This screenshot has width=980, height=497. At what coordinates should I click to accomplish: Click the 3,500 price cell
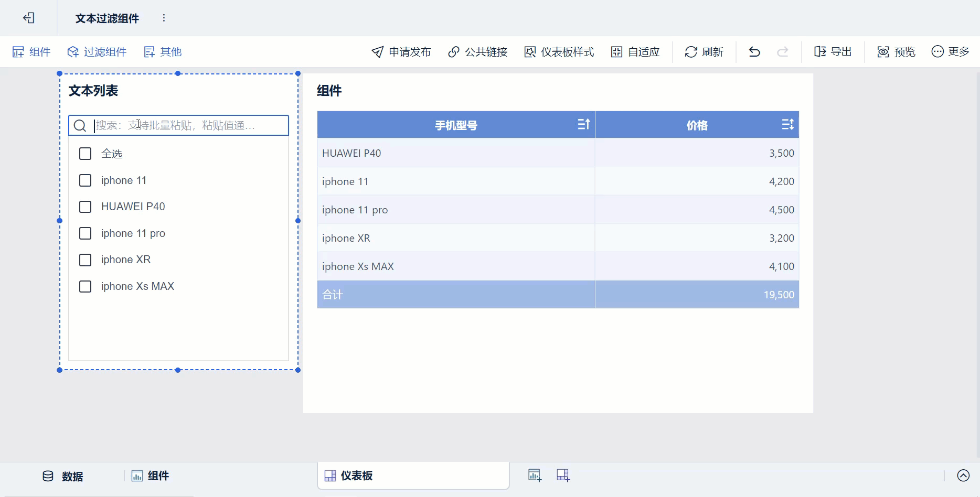[x=697, y=153]
